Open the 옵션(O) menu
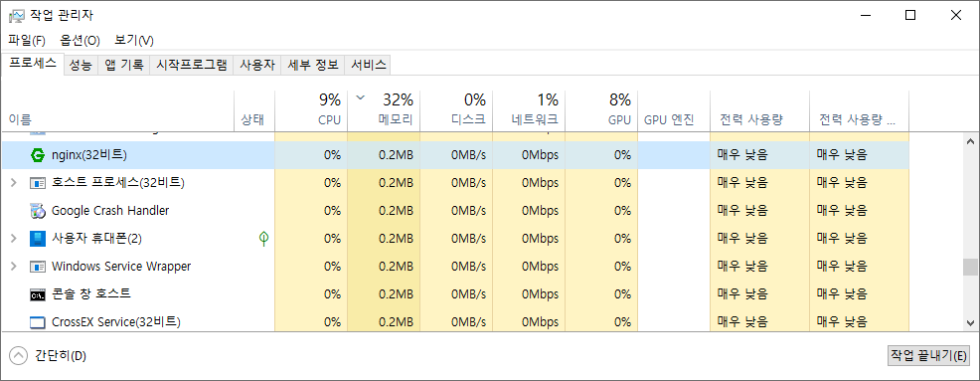This screenshot has height=381, width=980. click(x=80, y=41)
